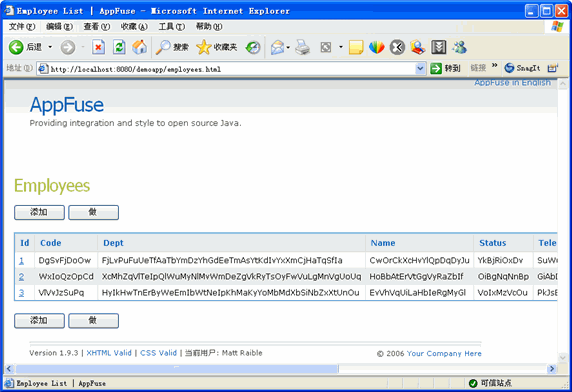Open History clock icon
572x392 pixels.
253,47
